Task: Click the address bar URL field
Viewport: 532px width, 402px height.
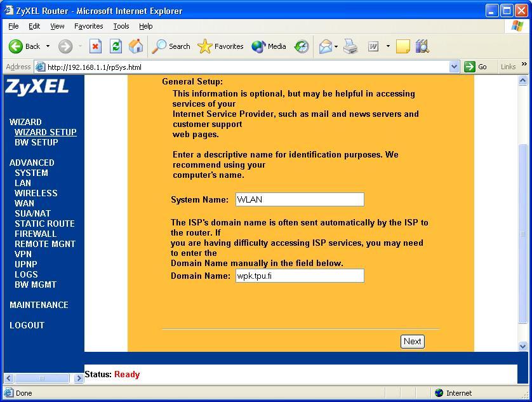Action: [247, 67]
